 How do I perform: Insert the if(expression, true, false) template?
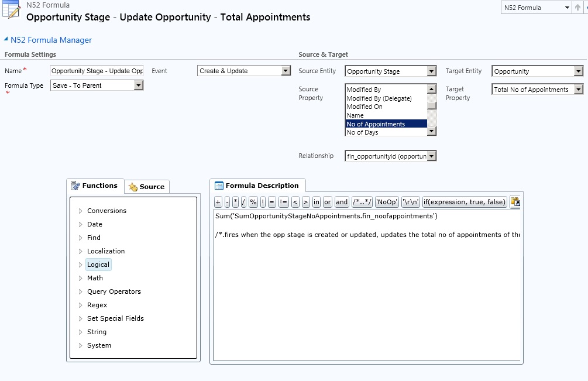tap(465, 202)
